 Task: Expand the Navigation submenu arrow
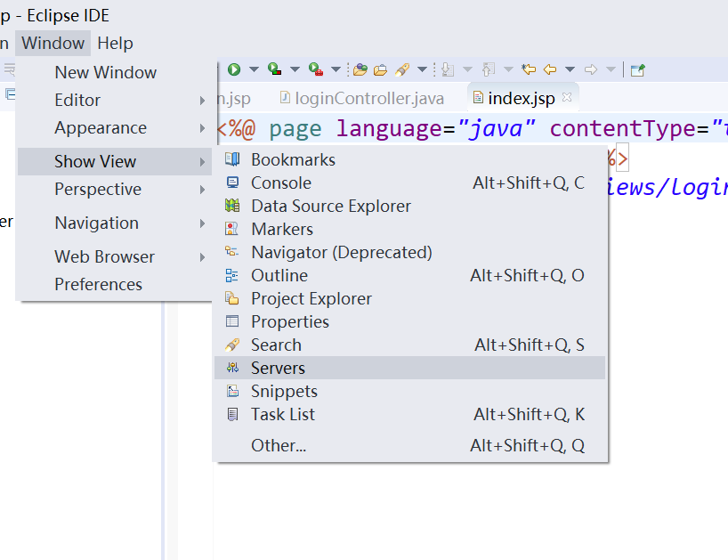(202, 223)
